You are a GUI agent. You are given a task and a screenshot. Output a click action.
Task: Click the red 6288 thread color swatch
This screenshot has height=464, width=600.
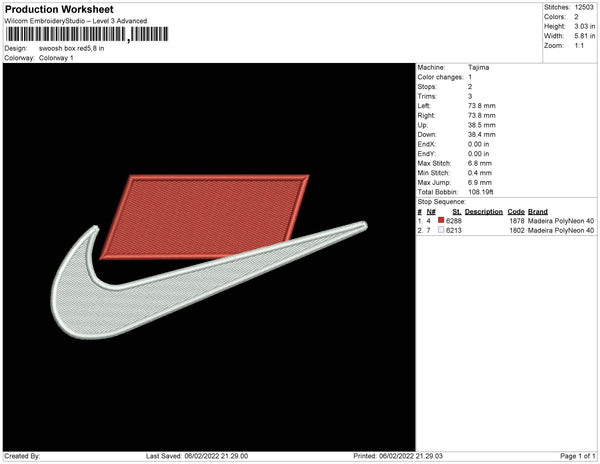pyautogui.click(x=441, y=220)
